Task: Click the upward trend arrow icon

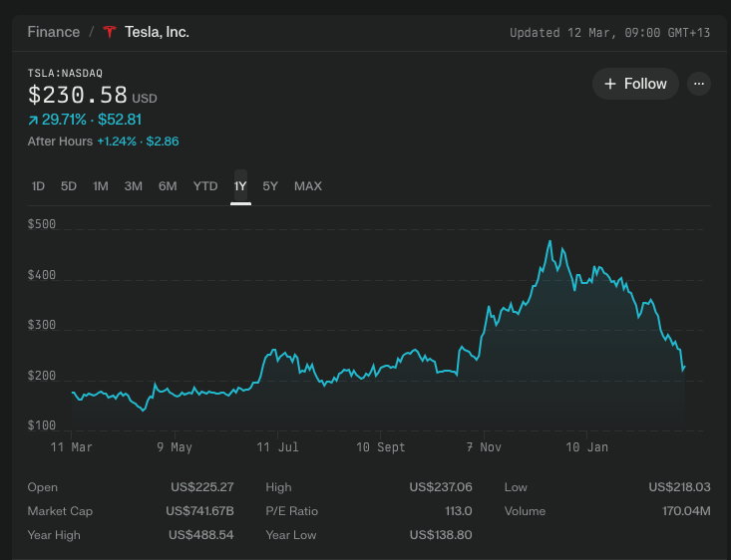Action: 33,121
